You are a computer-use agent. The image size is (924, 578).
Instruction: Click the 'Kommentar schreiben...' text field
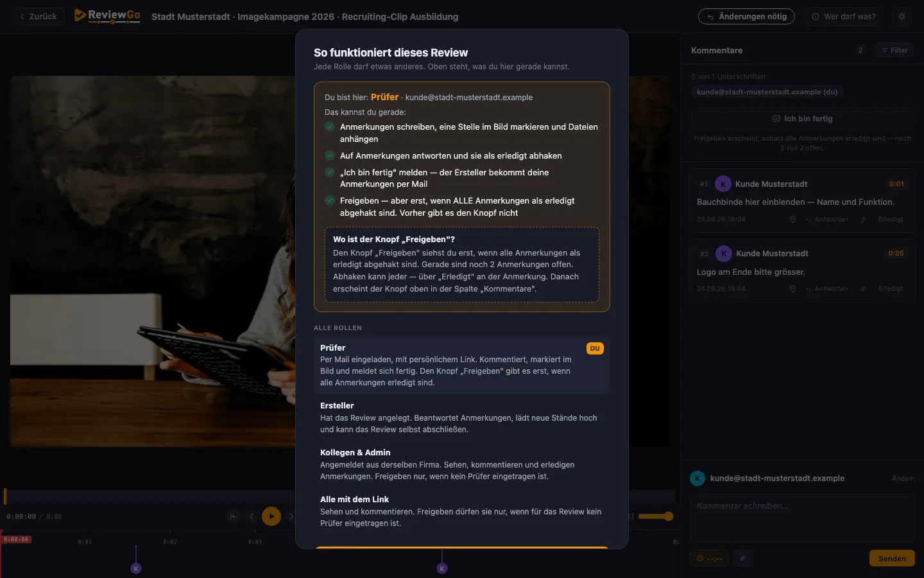(x=802, y=518)
